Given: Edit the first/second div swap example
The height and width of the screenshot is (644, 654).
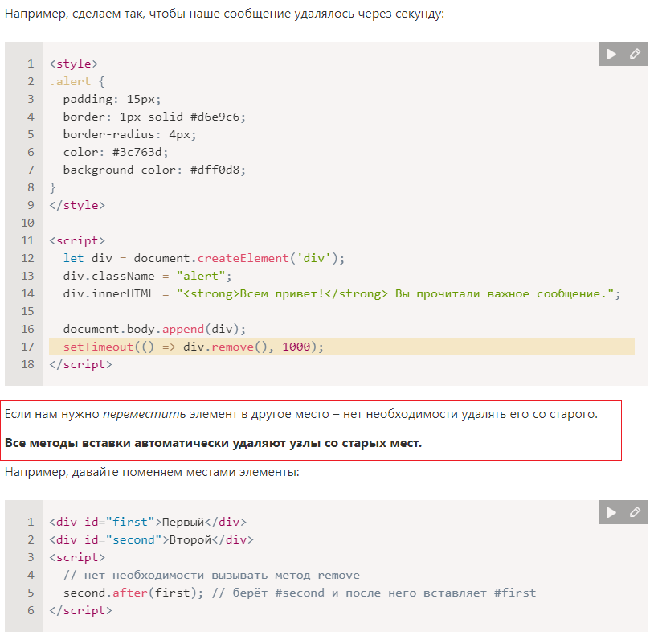Looking at the screenshot, I should tap(636, 512).
